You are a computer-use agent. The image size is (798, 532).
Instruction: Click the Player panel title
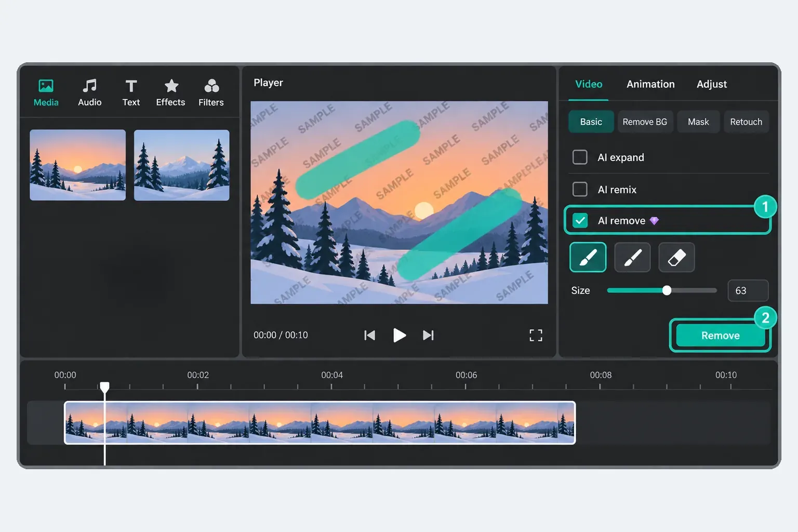(x=268, y=83)
